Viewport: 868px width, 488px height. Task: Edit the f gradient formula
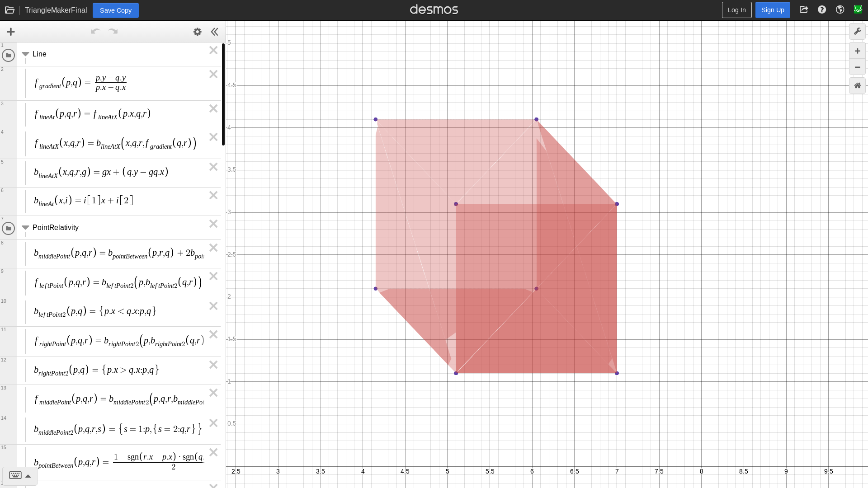(80, 83)
